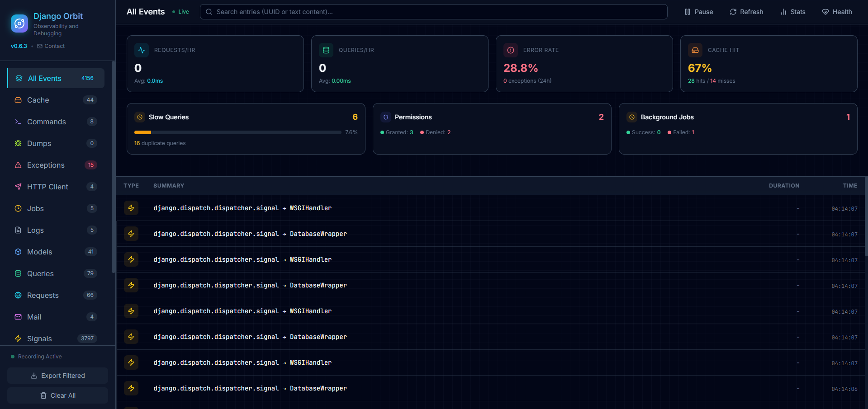Click the All Events count 4156
The height and width of the screenshot is (409, 868).
point(87,78)
